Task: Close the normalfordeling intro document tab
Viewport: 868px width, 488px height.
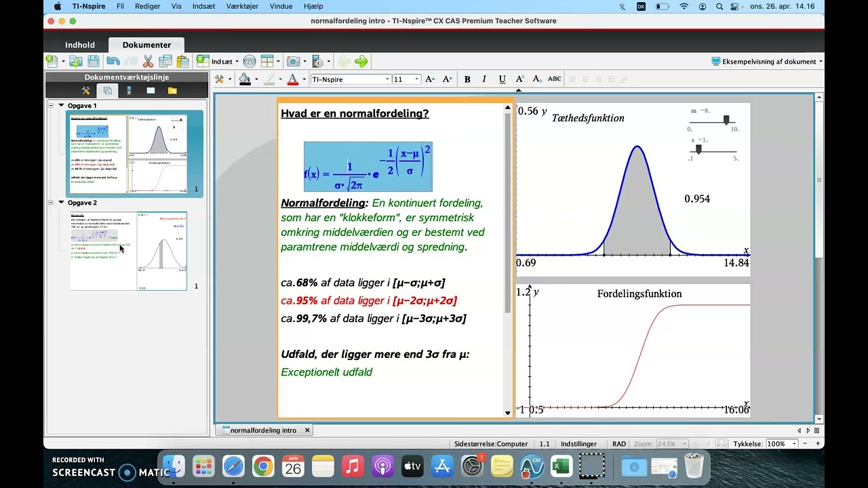Action: [307, 430]
